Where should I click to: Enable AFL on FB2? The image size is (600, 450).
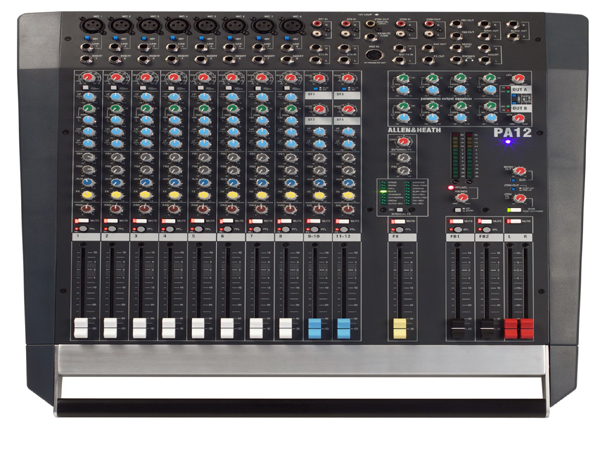tap(486, 229)
